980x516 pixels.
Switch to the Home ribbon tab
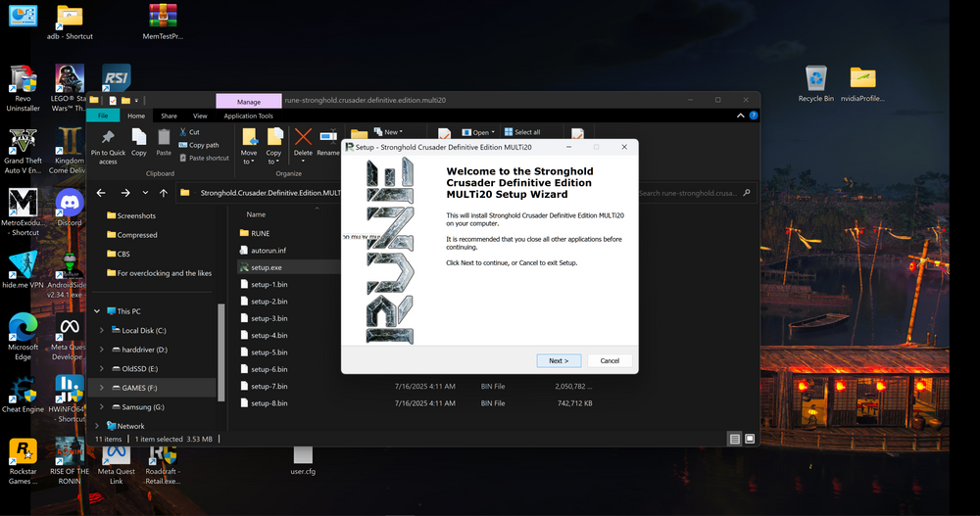click(x=136, y=116)
